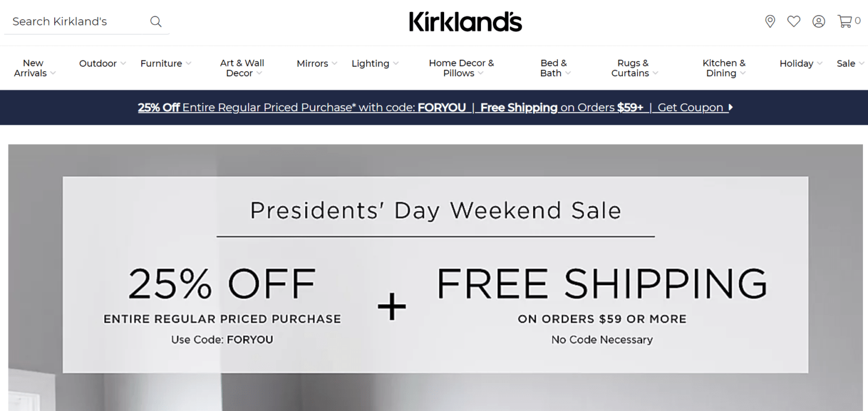Click the Kirkland's logo
This screenshot has height=411, width=868.
(x=465, y=21)
